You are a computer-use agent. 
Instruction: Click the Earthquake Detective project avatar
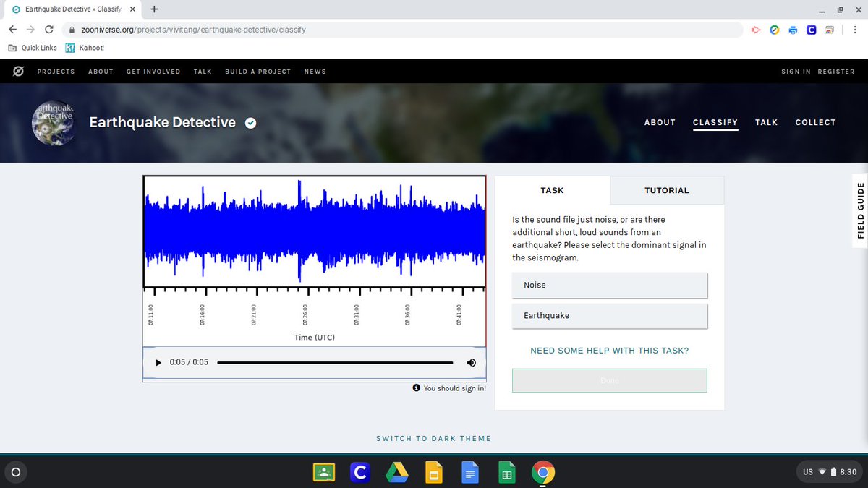(x=54, y=123)
